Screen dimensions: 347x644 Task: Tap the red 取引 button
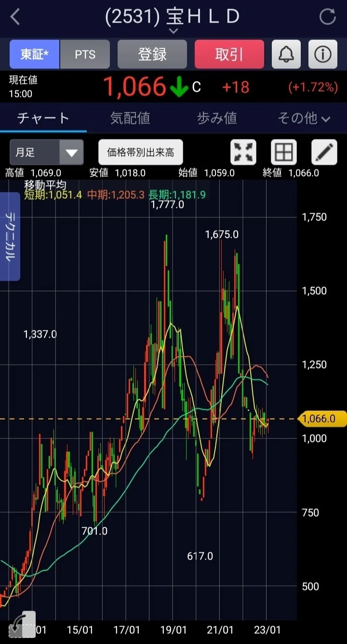coord(229,54)
